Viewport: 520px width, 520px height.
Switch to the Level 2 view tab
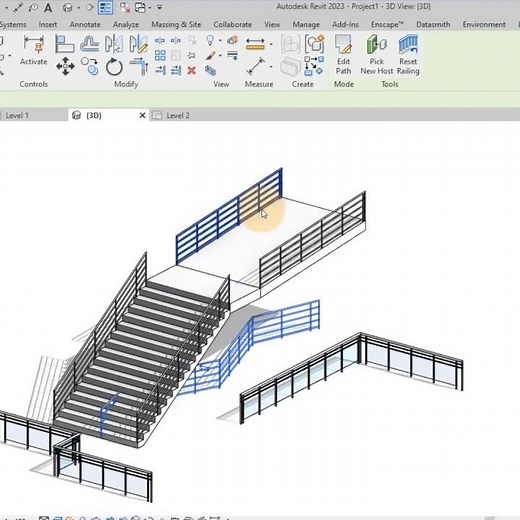(x=178, y=116)
